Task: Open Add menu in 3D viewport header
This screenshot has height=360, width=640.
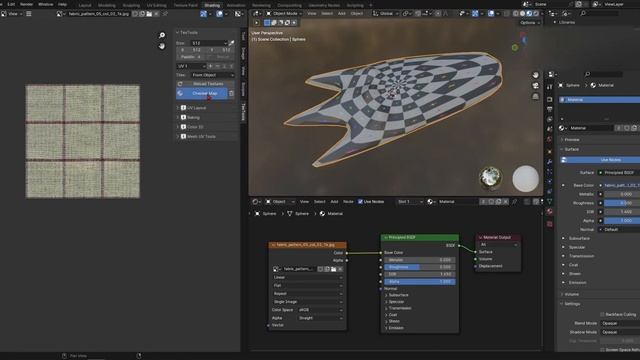Action: pyautogui.click(x=342, y=13)
